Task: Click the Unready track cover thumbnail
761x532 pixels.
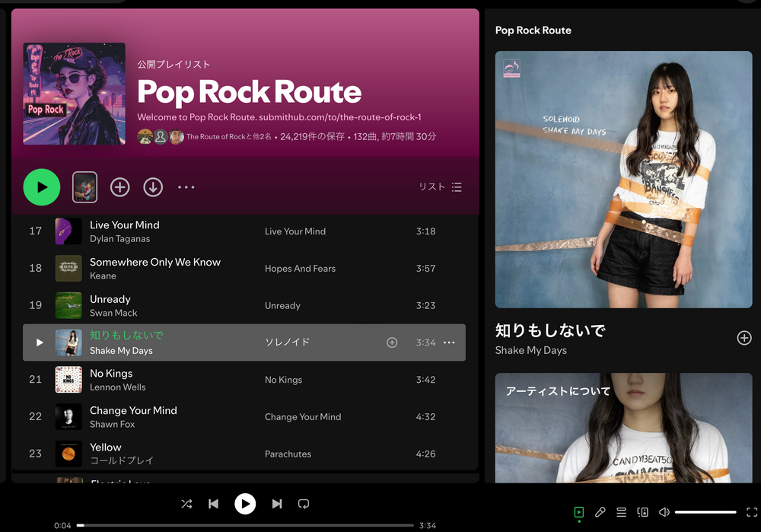Action: (68, 305)
